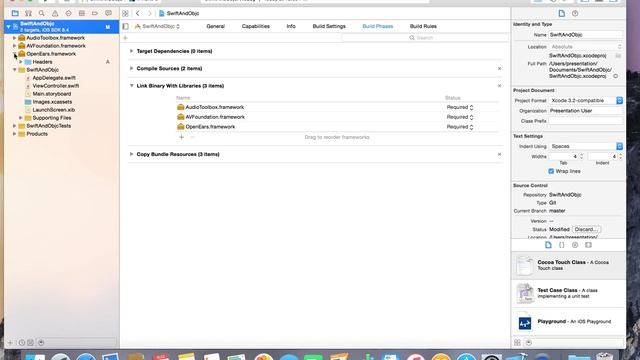Expand the Products group

coord(14,134)
